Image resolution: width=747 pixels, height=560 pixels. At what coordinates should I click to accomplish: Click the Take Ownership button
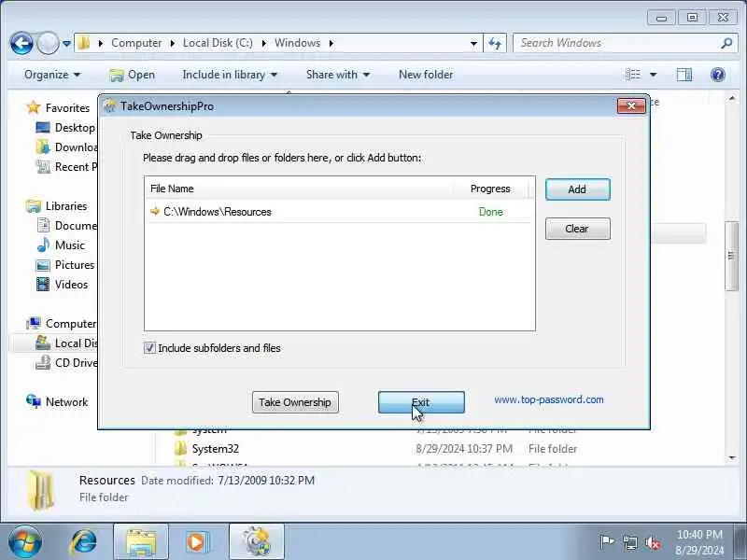(295, 402)
